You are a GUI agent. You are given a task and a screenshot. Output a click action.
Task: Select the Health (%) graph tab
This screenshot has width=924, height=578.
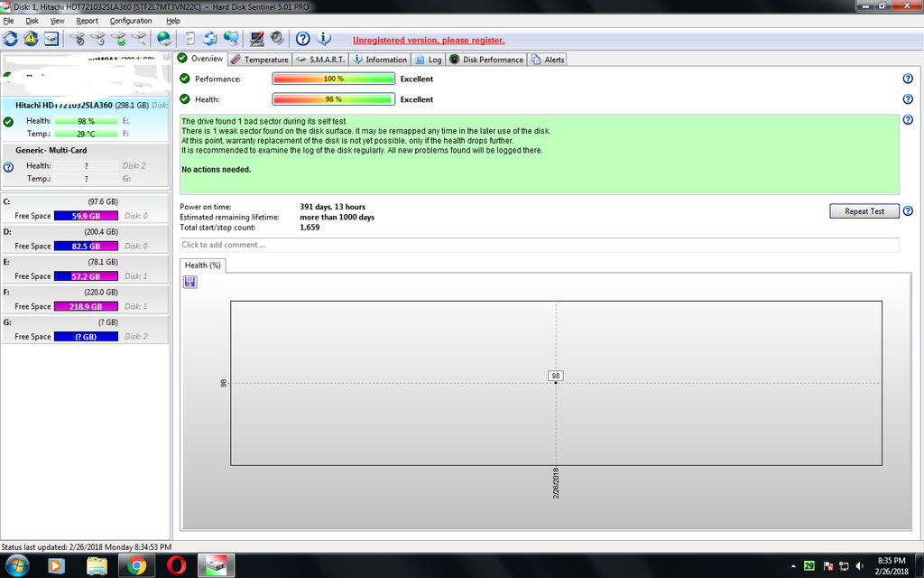click(x=203, y=266)
